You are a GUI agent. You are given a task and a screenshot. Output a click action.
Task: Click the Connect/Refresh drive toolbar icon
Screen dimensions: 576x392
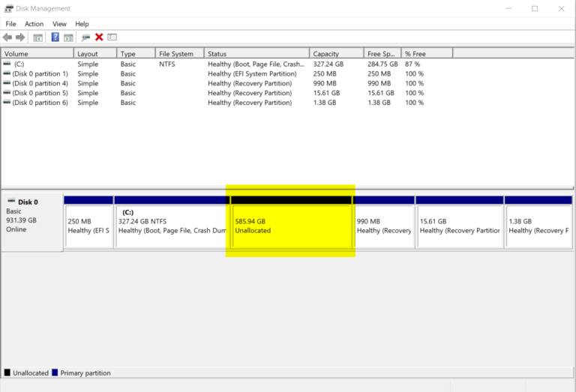coord(85,37)
